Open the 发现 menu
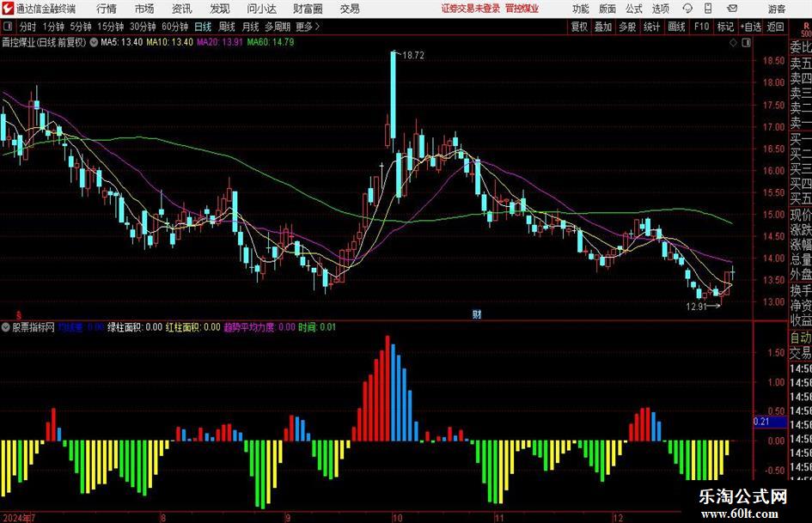Image resolution: width=812 pixels, height=523 pixels. tap(220, 9)
